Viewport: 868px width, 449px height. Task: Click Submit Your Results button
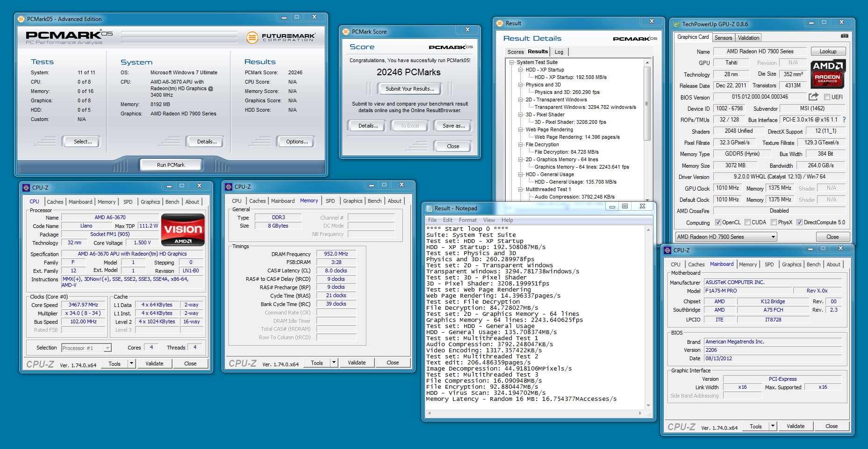pyautogui.click(x=409, y=89)
